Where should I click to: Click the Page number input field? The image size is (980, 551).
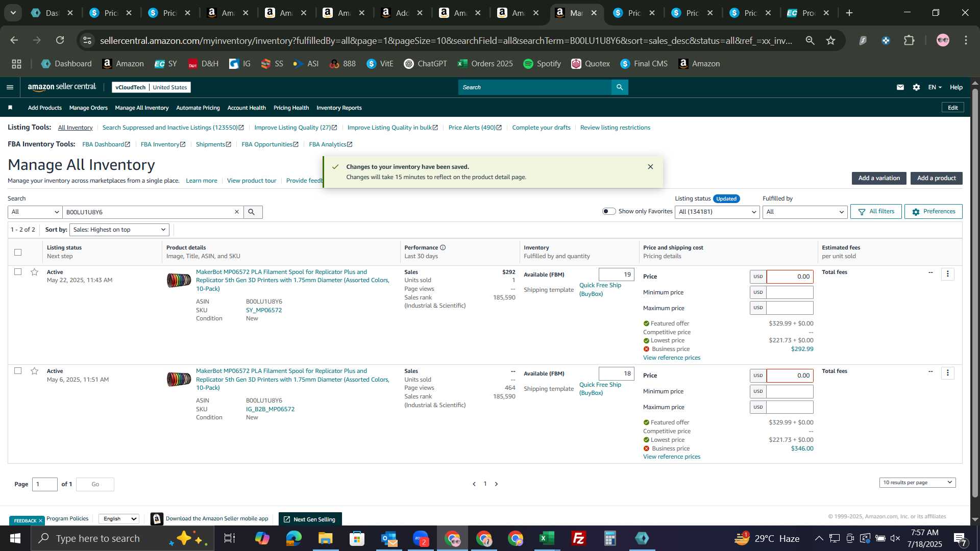(45, 484)
